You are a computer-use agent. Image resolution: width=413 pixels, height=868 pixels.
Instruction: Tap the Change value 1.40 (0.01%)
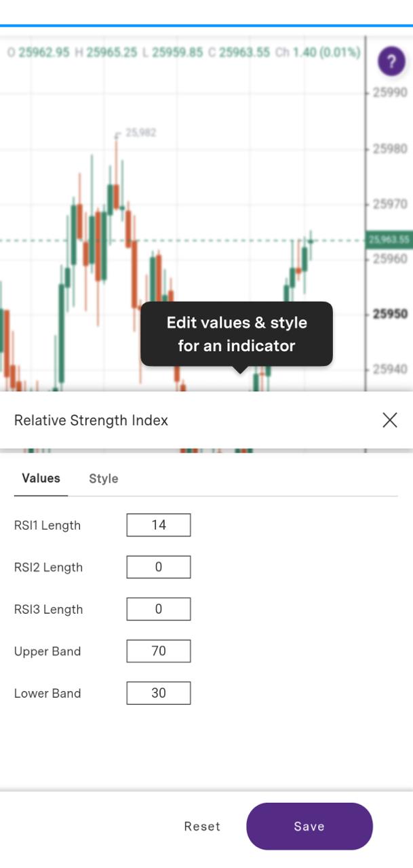[326, 52]
